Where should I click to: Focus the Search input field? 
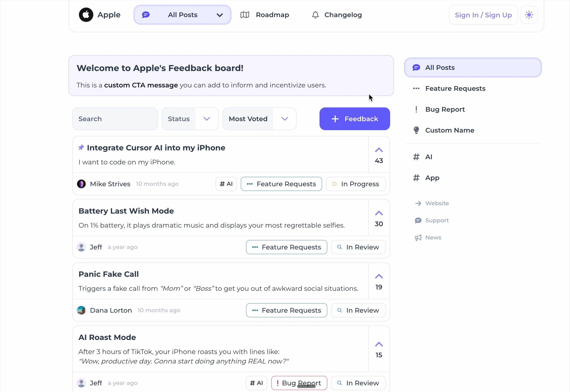tap(115, 119)
